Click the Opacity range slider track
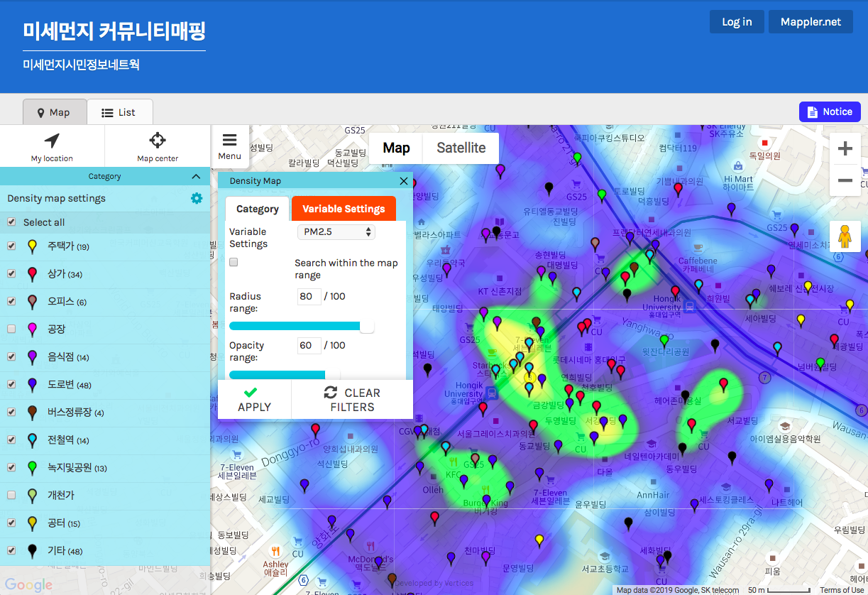The width and height of the screenshot is (868, 595). pos(284,375)
